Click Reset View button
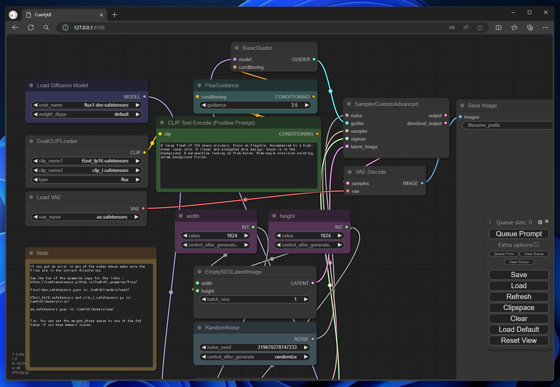The height and width of the screenshot is (387, 560). pyautogui.click(x=519, y=341)
